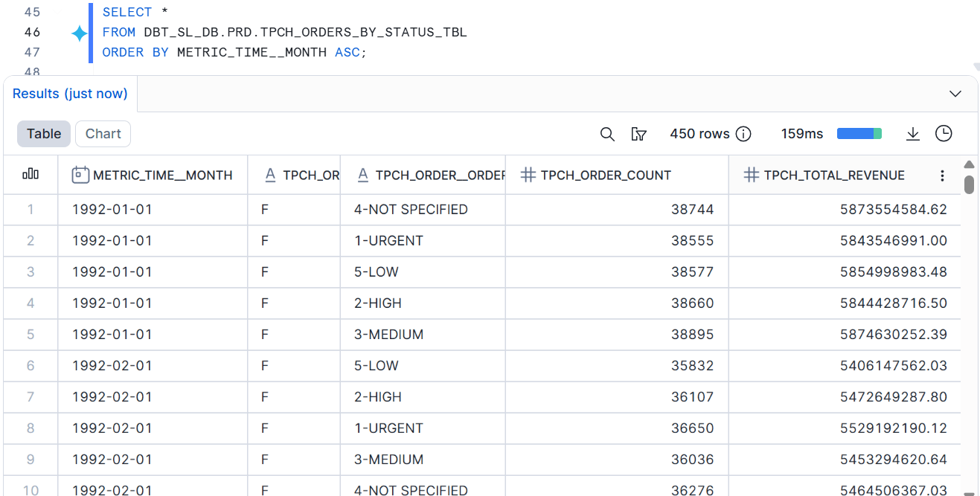Image resolution: width=980 pixels, height=496 pixels.
Task: Select row number 5 in results
Action: click(x=31, y=335)
